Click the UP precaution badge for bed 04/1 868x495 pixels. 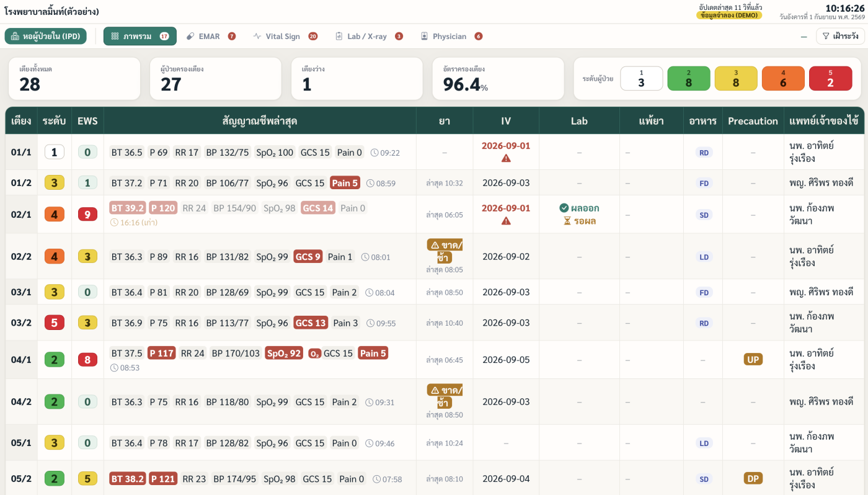pyautogui.click(x=753, y=359)
